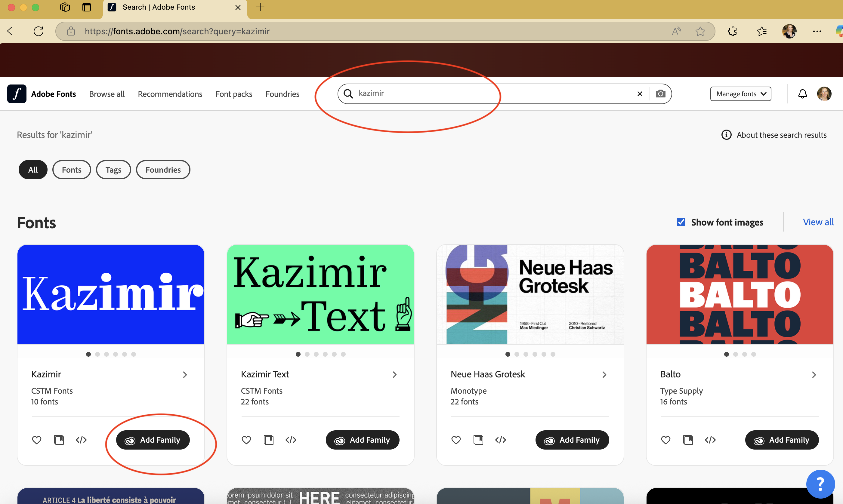The image size is (843, 504).
Task: Add Kazimir Text to web project
Action: pos(269,440)
